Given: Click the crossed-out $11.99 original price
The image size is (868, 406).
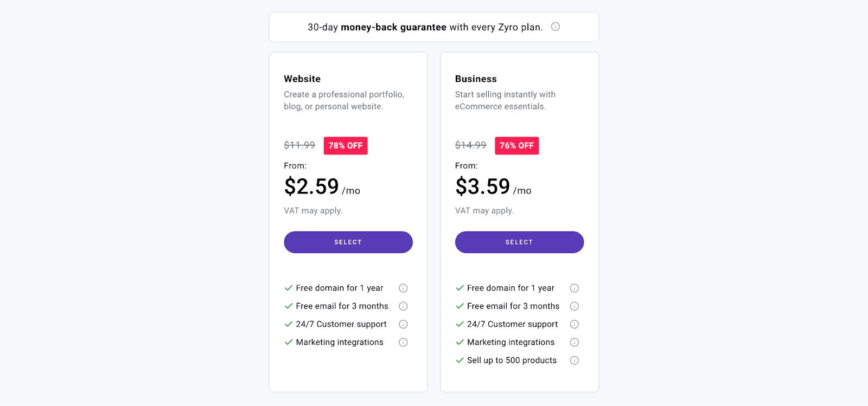Looking at the screenshot, I should click(x=299, y=145).
